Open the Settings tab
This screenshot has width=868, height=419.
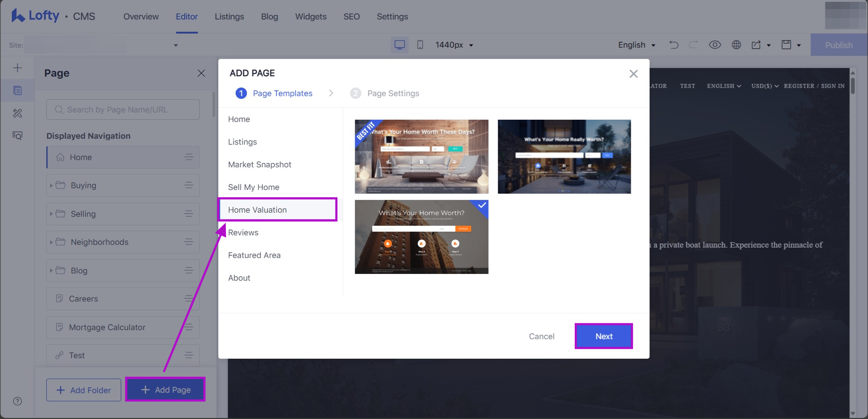[392, 17]
